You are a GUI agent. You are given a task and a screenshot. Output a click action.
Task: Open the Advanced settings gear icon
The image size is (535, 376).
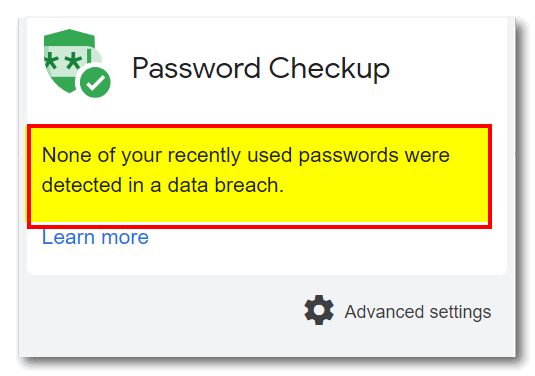tap(319, 310)
